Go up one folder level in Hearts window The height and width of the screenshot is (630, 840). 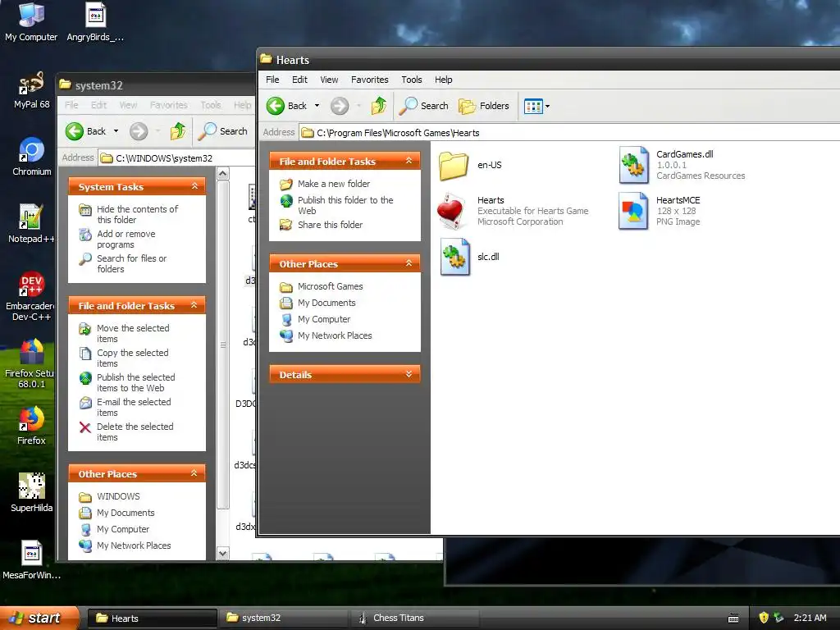[x=379, y=106]
